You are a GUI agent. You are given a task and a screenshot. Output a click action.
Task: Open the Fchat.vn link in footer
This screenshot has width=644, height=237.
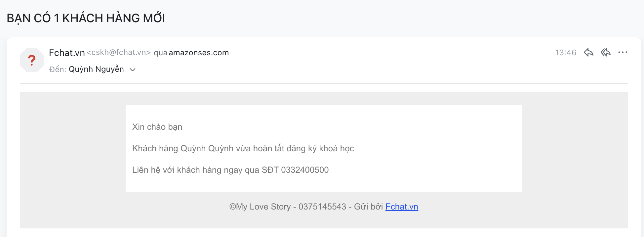(x=402, y=207)
